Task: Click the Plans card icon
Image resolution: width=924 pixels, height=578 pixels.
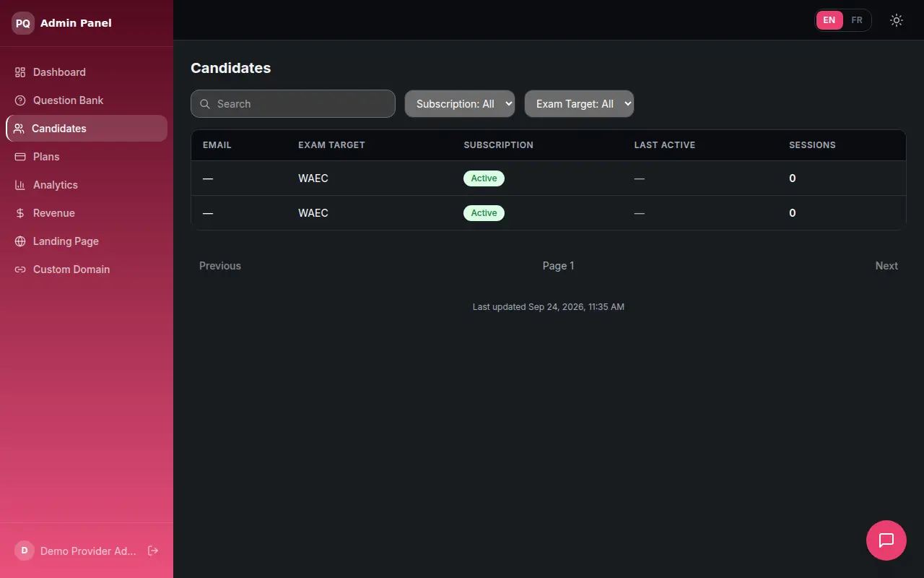Action: (20, 157)
